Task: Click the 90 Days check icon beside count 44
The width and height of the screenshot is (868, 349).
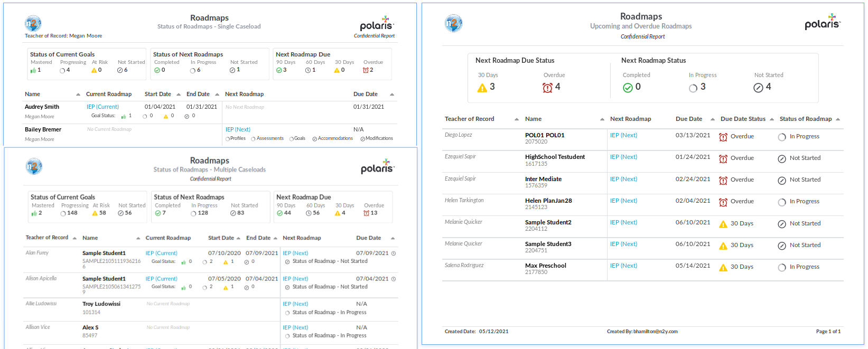Action: (x=279, y=213)
